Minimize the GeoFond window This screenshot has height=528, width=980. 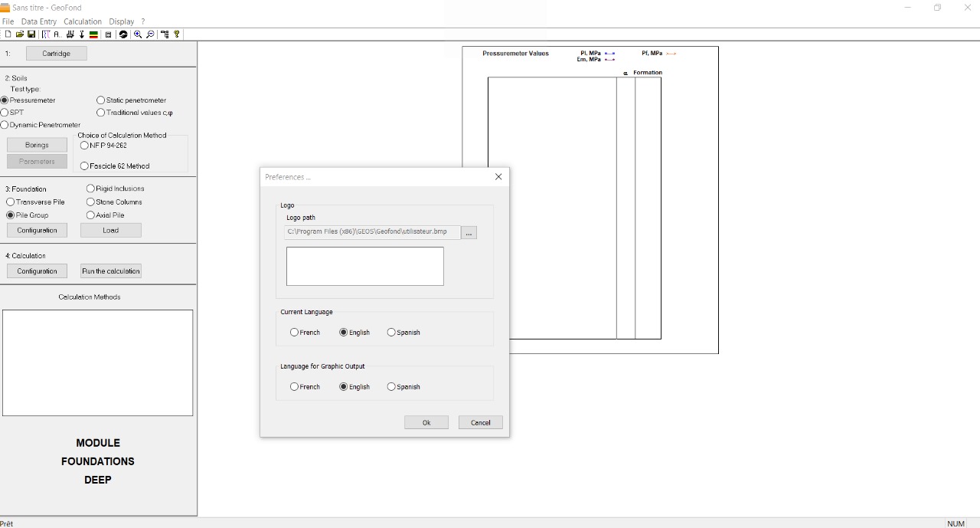[x=908, y=8]
